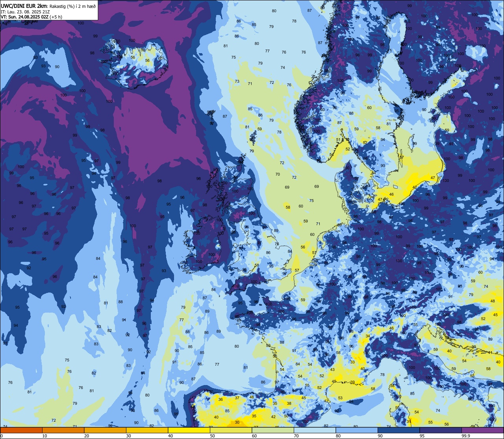Click the map title "UWC/DINI EUR 2km"
This screenshot has height=439, width=504.
coord(24,6)
